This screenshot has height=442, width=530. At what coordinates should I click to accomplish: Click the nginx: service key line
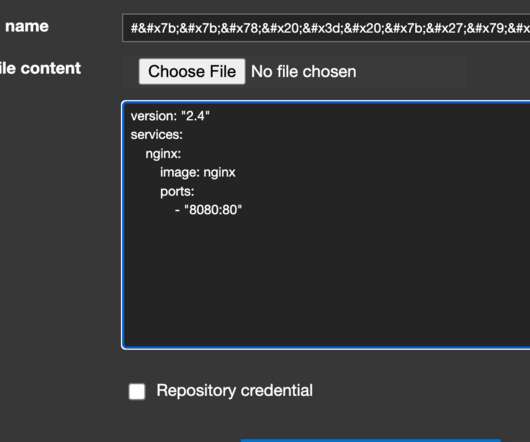(x=163, y=154)
